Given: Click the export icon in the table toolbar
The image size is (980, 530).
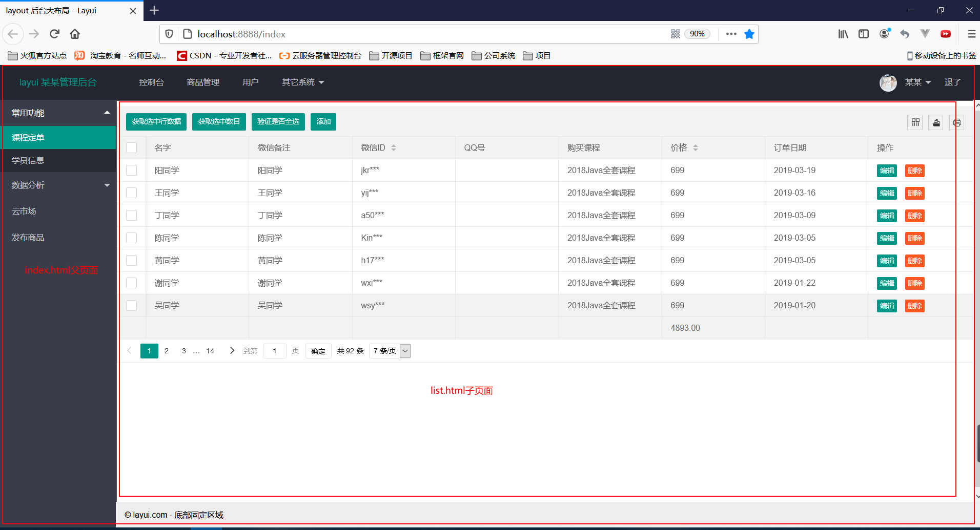Looking at the screenshot, I should 935,122.
